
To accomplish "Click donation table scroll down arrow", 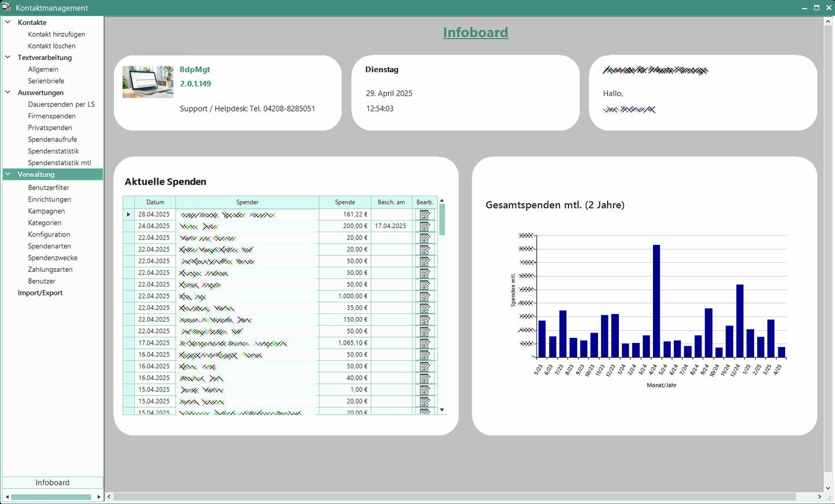I will 442,410.
